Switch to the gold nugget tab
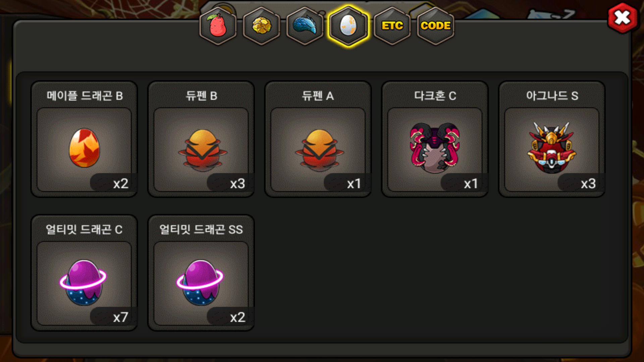 262,26
